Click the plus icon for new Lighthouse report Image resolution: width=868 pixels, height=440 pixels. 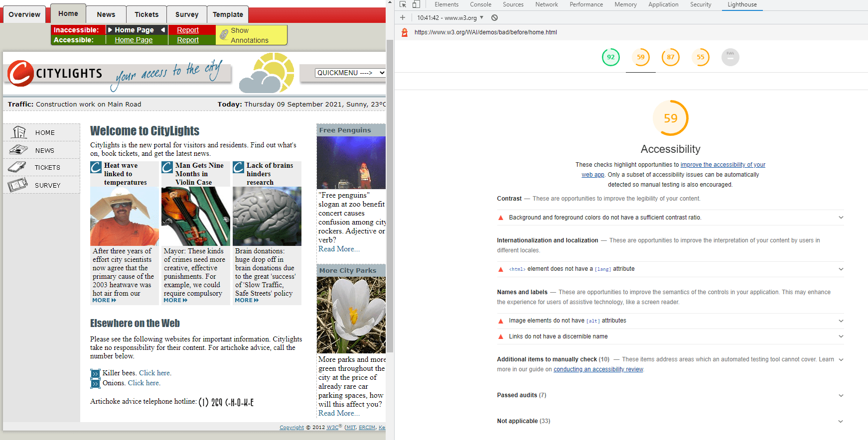tap(403, 18)
